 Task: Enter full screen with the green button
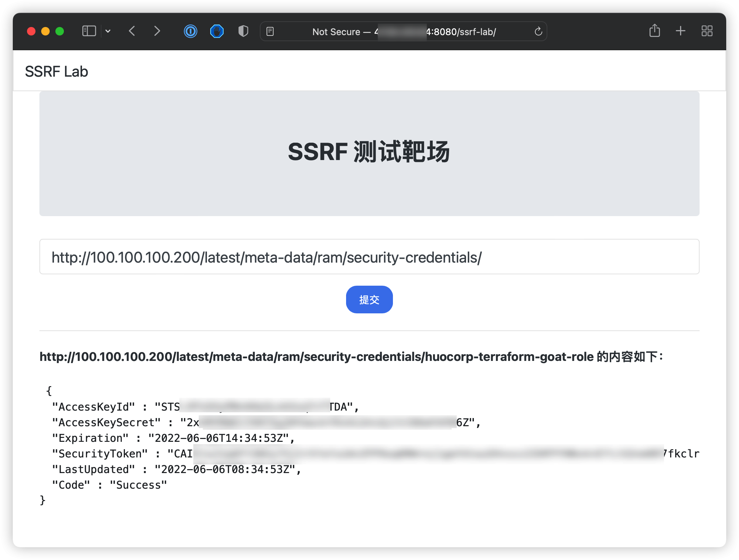60,31
